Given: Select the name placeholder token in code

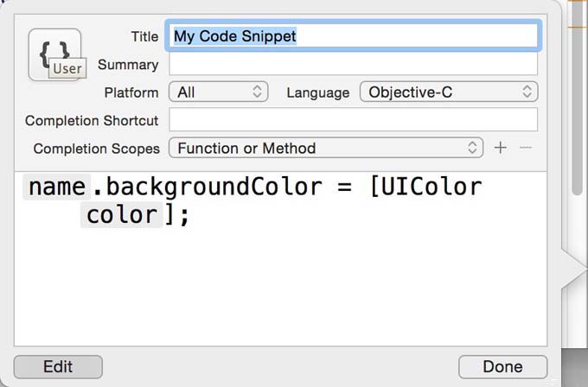Looking at the screenshot, I should tap(57, 187).
